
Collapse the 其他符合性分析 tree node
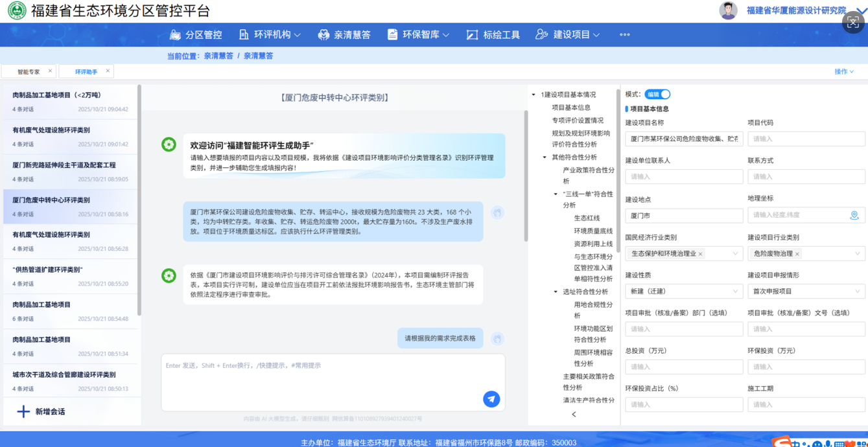(545, 157)
